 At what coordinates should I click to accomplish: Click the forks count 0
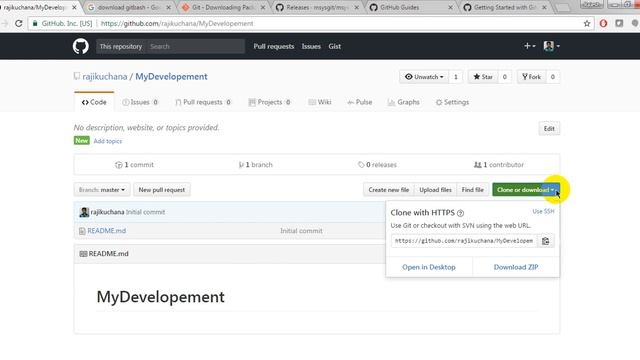tap(553, 77)
